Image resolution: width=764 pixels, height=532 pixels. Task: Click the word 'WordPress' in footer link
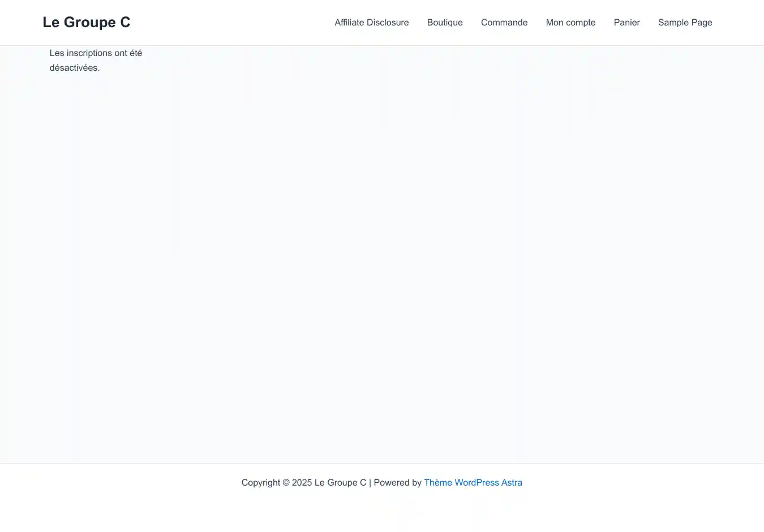tap(477, 483)
